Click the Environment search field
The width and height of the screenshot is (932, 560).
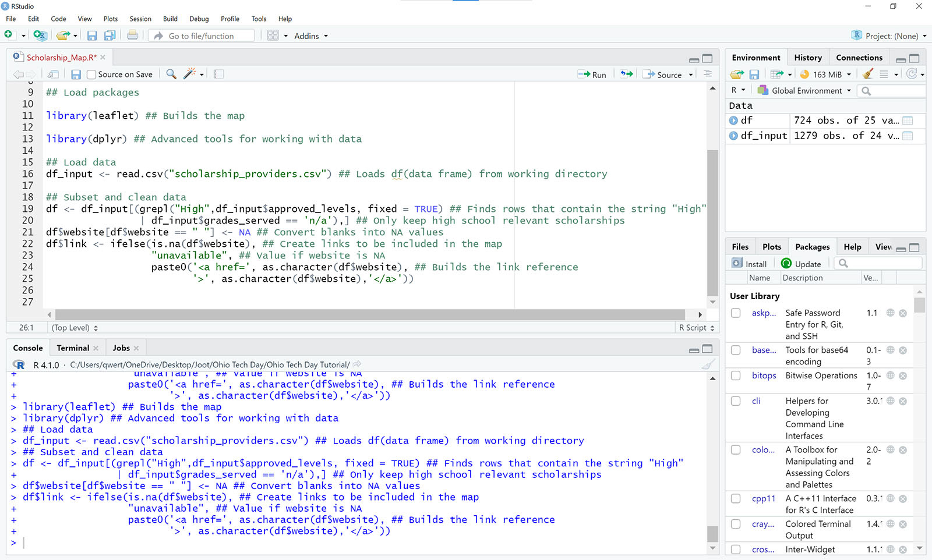coord(892,91)
